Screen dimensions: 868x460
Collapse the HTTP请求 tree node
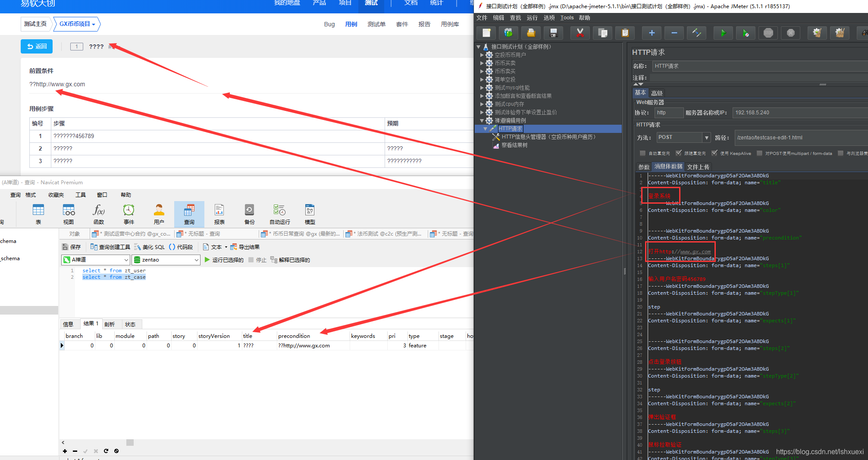486,129
